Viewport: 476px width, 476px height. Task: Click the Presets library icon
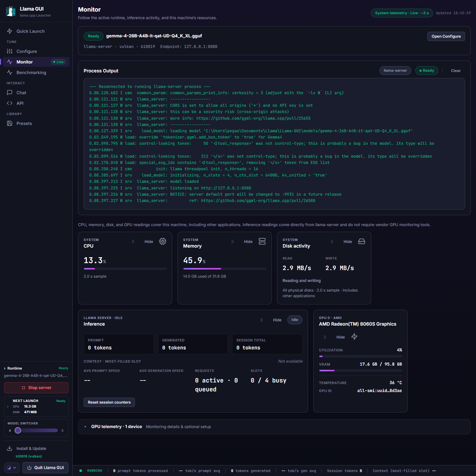click(x=10, y=123)
